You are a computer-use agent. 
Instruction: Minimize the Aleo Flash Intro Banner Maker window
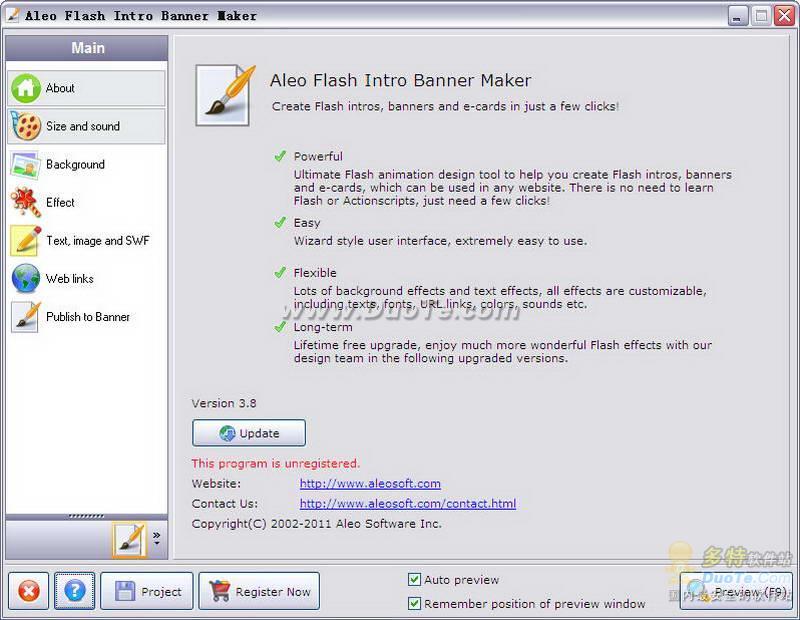(737, 16)
